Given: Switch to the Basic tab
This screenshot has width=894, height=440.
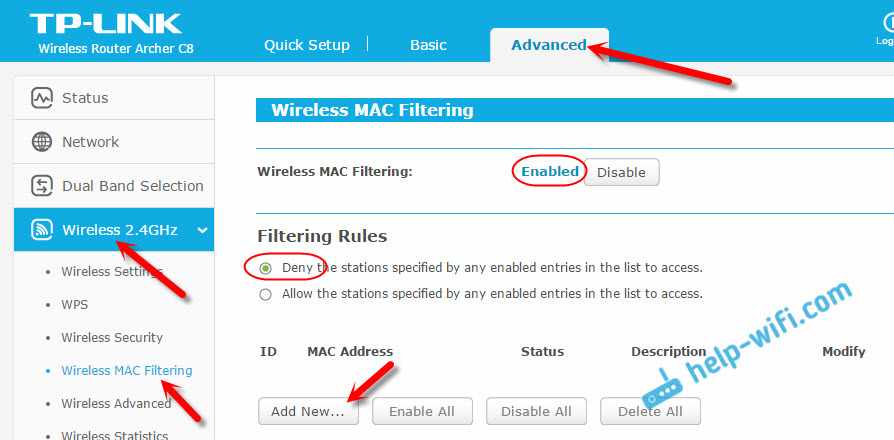Looking at the screenshot, I should (428, 45).
